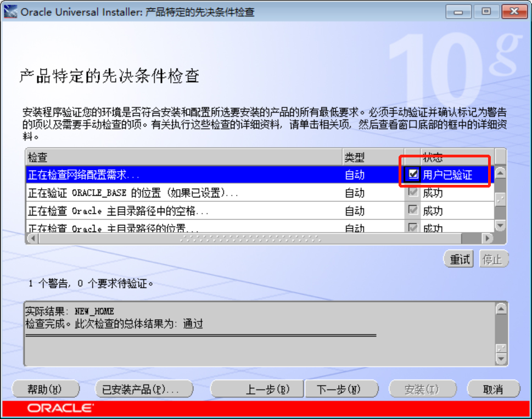
Task: Click the left arrow of the horizontal scrollbar
Action: 33,239
